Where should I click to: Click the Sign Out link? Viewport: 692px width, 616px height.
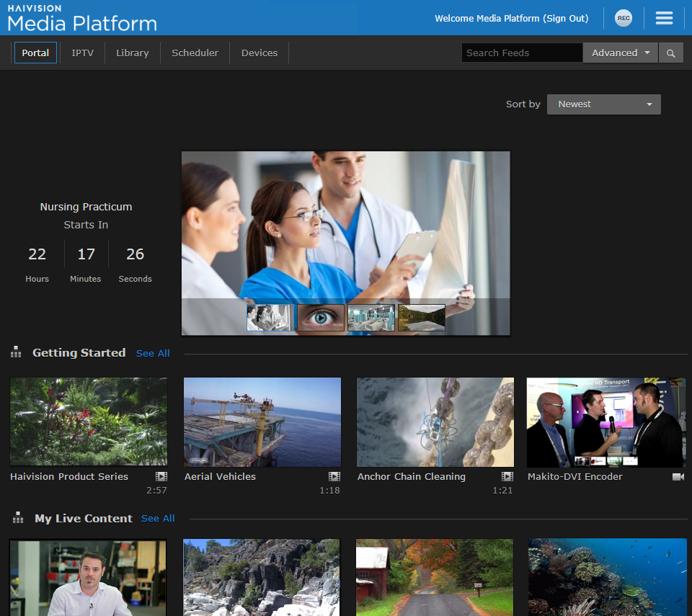(x=565, y=19)
